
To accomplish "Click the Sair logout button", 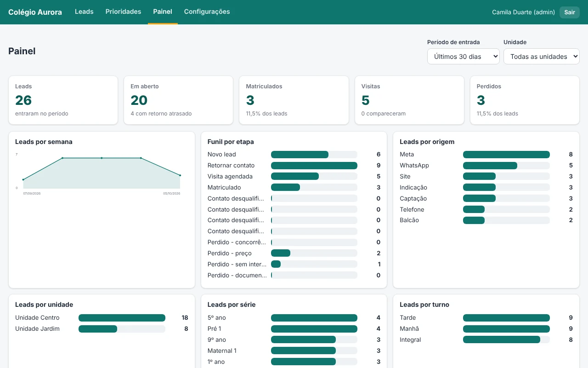I will 570,12.
